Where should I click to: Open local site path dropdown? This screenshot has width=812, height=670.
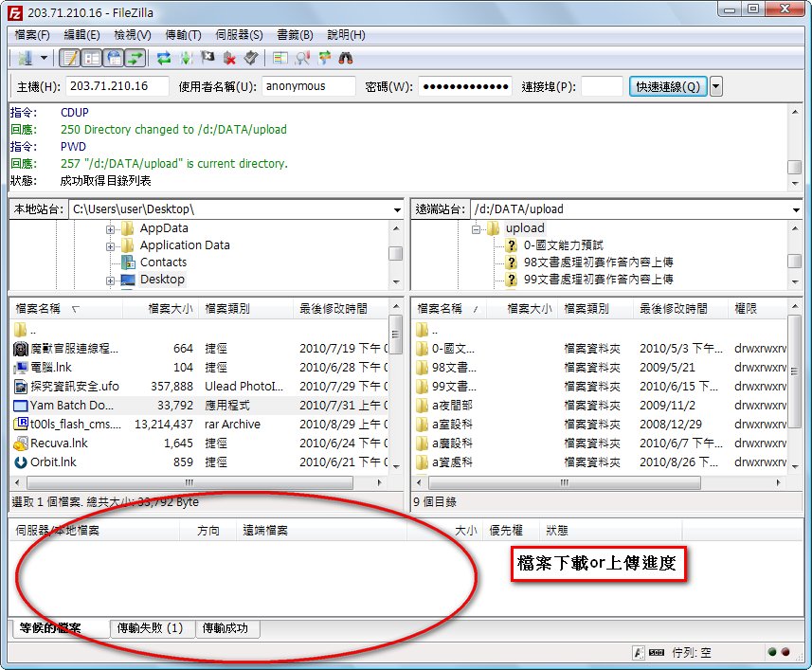point(397,209)
